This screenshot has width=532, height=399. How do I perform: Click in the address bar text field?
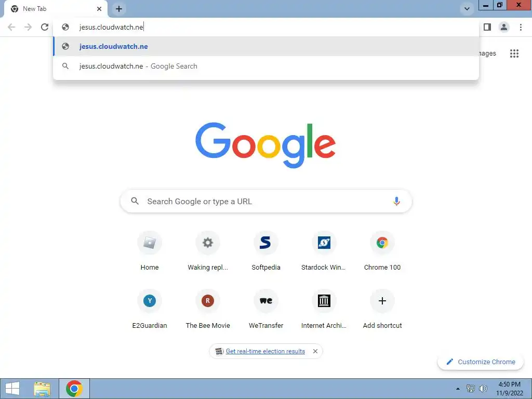coord(266,27)
